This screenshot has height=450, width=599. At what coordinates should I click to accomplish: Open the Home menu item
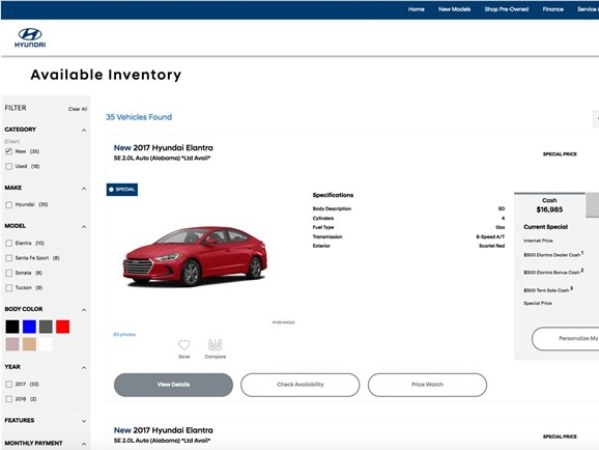tap(416, 9)
